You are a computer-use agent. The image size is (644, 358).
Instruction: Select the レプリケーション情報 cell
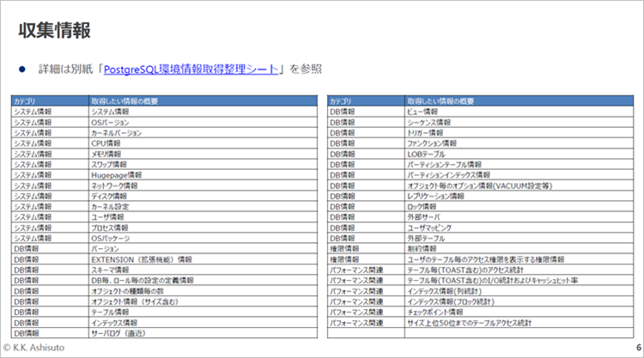[x=519, y=197]
